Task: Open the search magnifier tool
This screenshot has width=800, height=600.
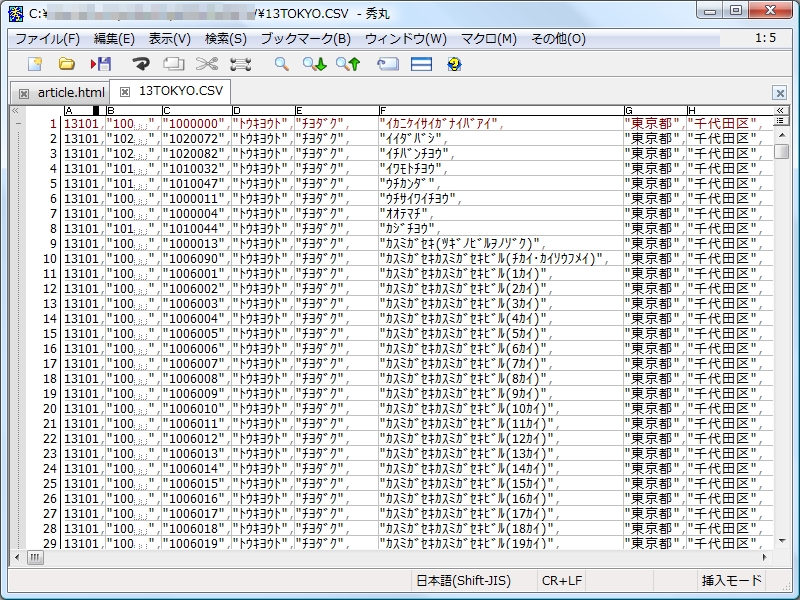Action: [281, 63]
